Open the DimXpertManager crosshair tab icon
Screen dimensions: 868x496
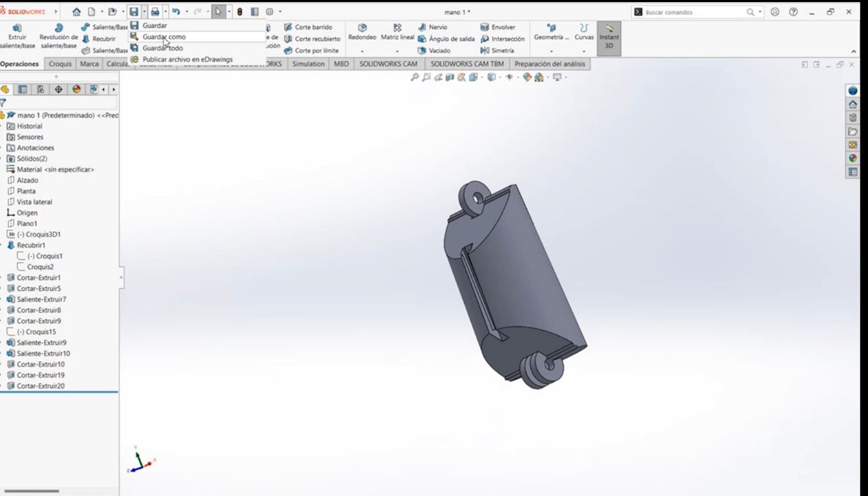[59, 89]
